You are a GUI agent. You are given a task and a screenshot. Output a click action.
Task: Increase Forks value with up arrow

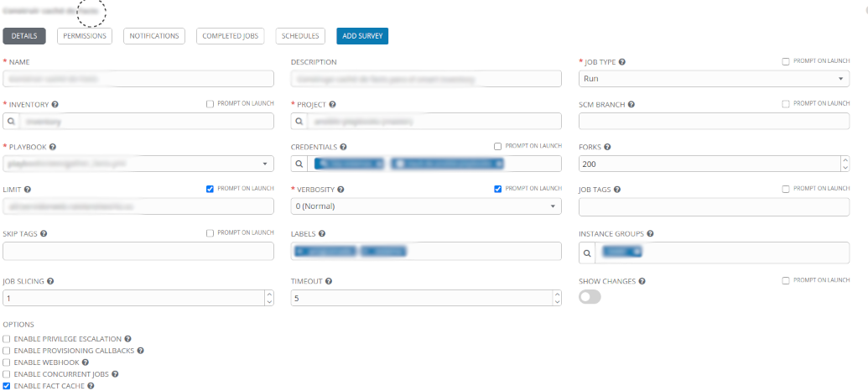pyautogui.click(x=845, y=160)
